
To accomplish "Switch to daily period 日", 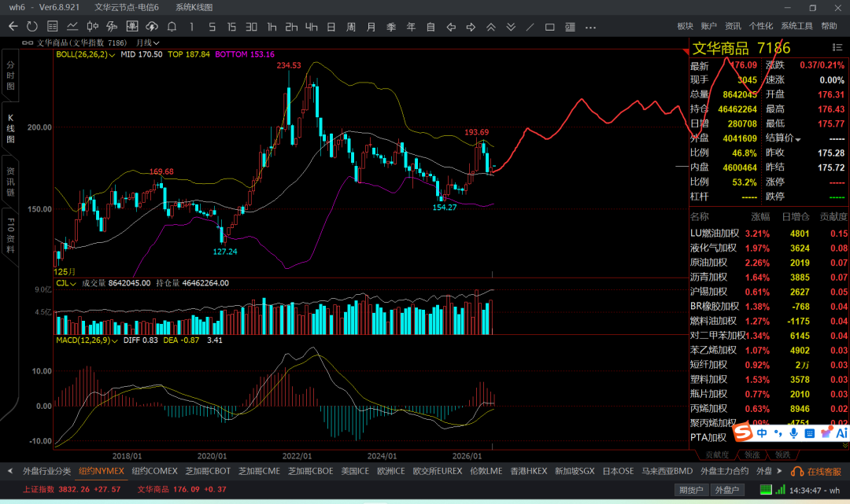I will tap(331, 27).
